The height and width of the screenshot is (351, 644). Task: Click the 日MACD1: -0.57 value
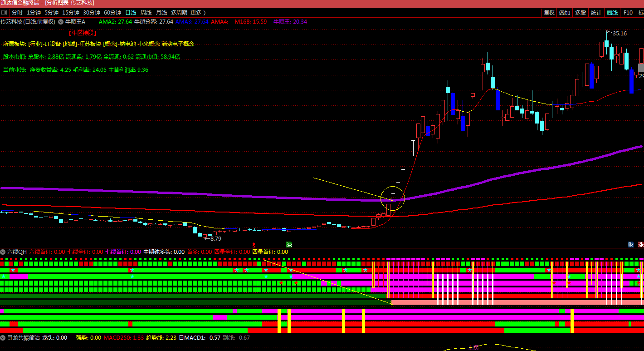pos(200,338)
